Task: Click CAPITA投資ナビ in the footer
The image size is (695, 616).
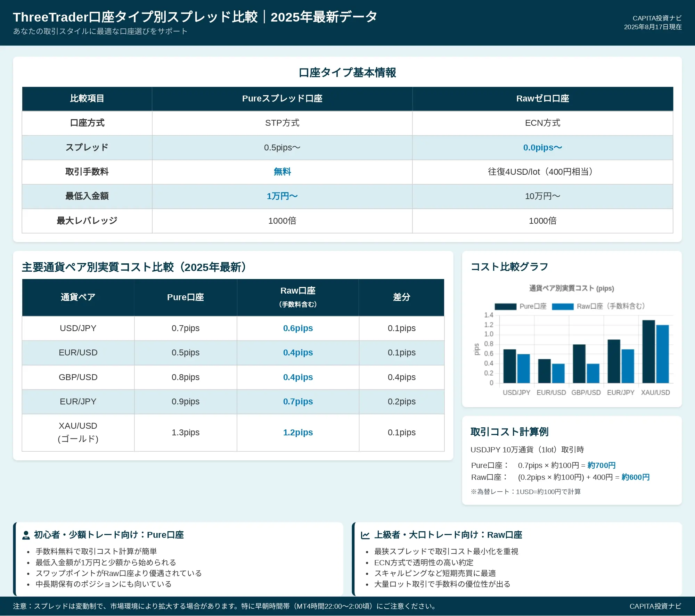Action: 655,606
